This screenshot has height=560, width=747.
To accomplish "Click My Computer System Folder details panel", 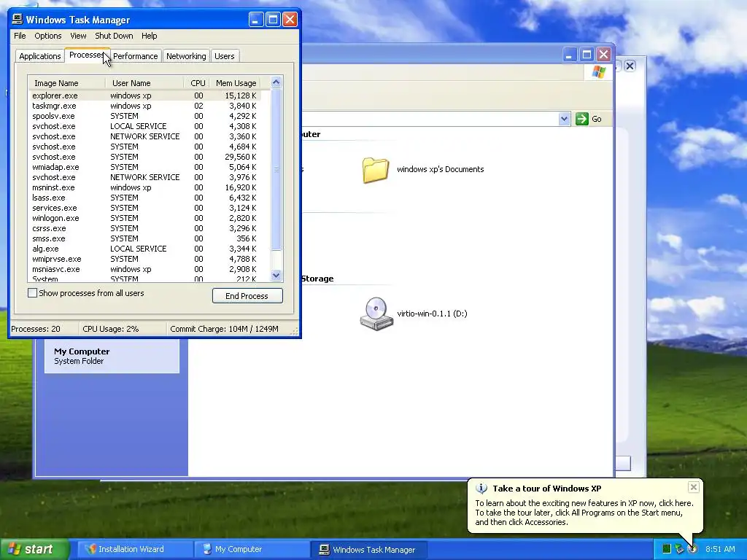I will tap(112, 356).
